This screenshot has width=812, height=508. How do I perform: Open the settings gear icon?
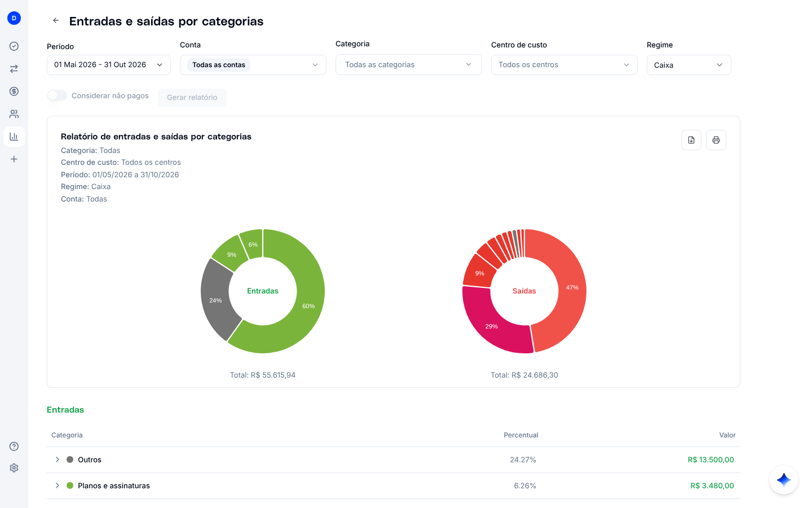pos(14,468)
